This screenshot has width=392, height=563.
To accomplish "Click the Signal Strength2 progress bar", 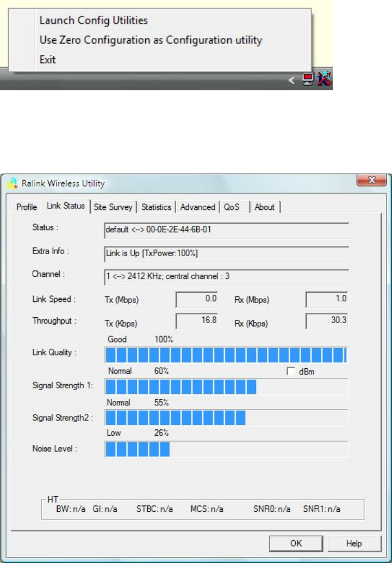I will [x=226, y=418].
